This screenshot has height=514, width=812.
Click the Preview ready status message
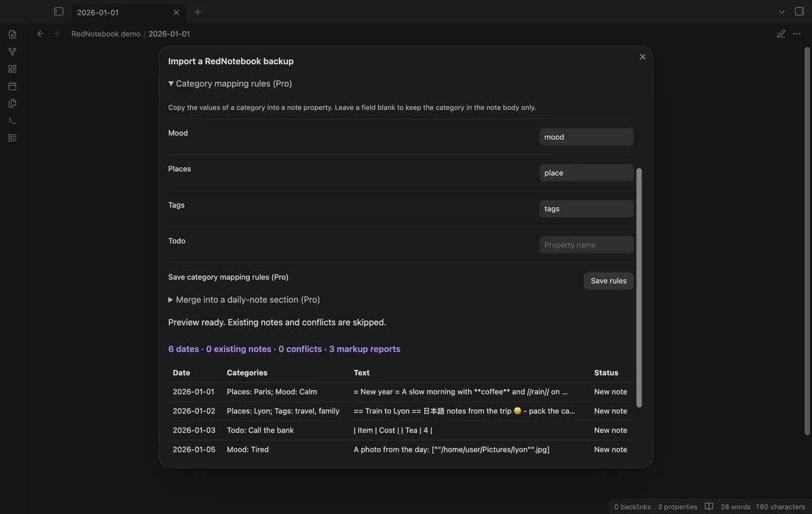point(277,322)
